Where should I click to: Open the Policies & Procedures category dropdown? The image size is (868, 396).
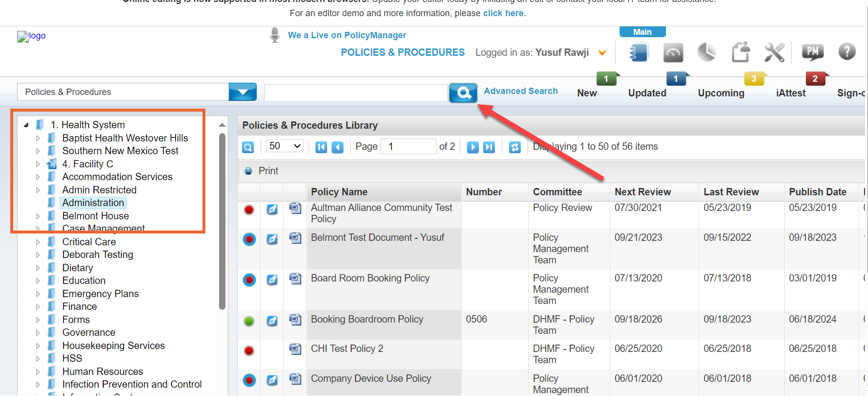(243, 92)
